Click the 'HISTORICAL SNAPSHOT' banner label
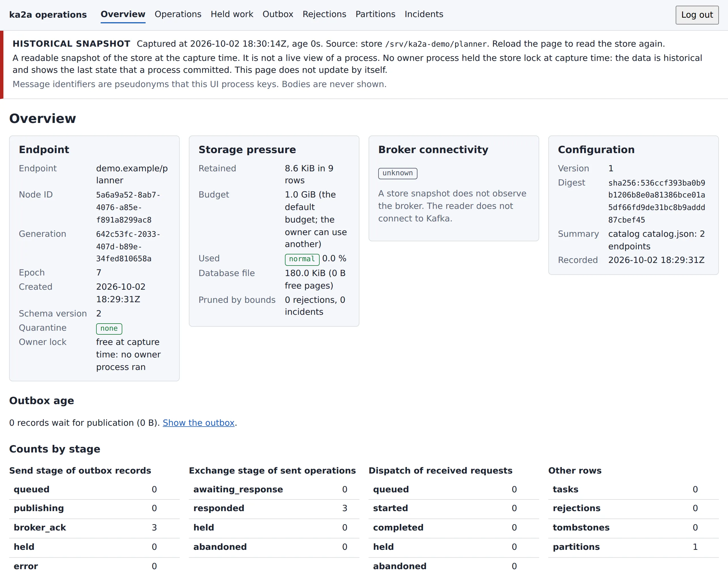This screenshot has width=728, height=576. coord(71,44)
